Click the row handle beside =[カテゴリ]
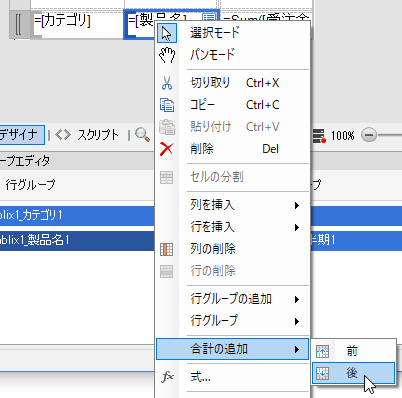 pos(20,25)
